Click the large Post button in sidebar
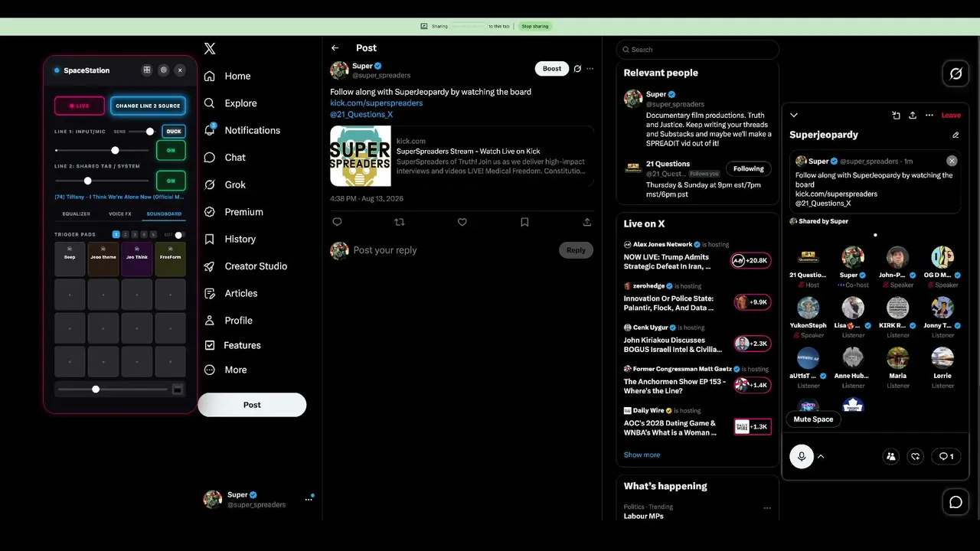Viewport: 980px width, 551px height. click(x=252, y=405)
